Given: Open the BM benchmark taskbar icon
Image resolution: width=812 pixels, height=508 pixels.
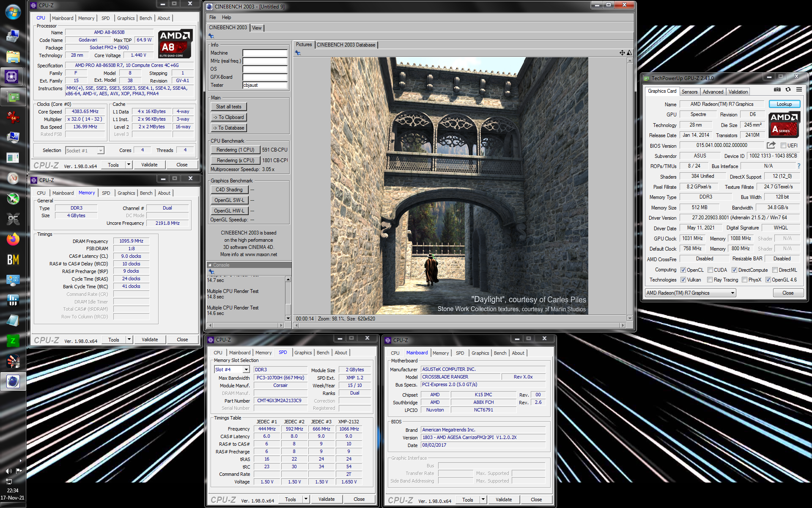Looking at the screenshot, I should coord(13,260).
